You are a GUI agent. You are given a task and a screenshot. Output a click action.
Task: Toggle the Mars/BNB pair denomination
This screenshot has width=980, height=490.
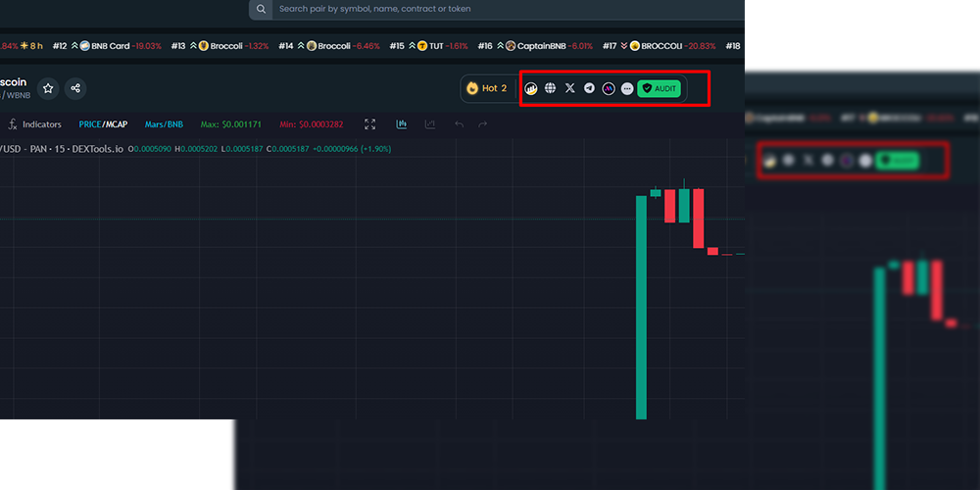pyautogui.click(x=164, y=124)
